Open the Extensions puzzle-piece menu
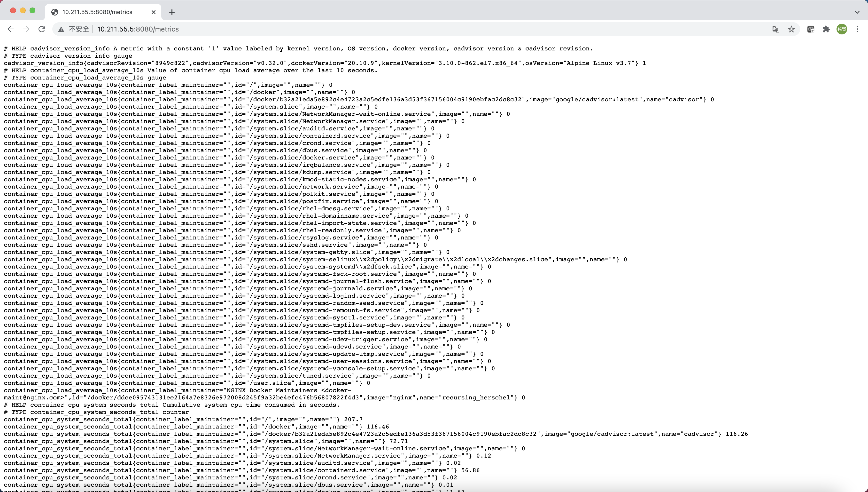Viewport: 868px width, 492px height. pyautogui.click(x=826, y=29)
